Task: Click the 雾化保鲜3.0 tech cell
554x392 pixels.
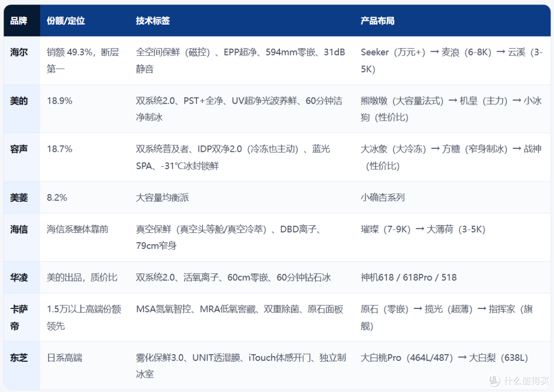Action: [241, 365]
